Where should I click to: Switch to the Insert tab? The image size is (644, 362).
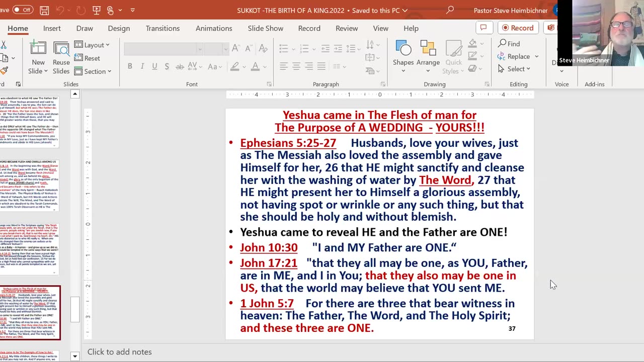click(52, 28)
